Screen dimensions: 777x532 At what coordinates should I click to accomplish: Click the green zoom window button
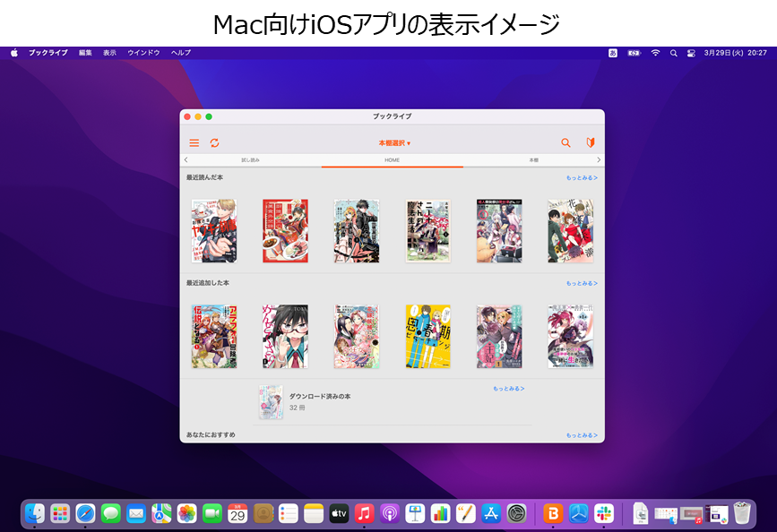209,117
